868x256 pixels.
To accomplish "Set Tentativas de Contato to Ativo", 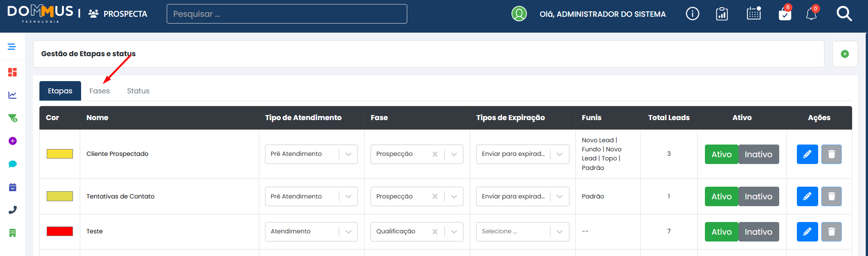I will tap(721, 196).
